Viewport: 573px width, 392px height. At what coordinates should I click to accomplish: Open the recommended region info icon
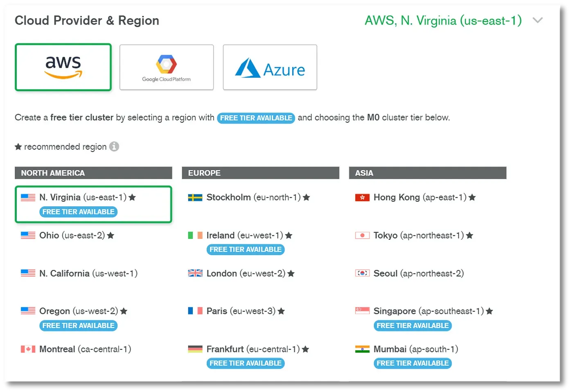click(114, 146)
